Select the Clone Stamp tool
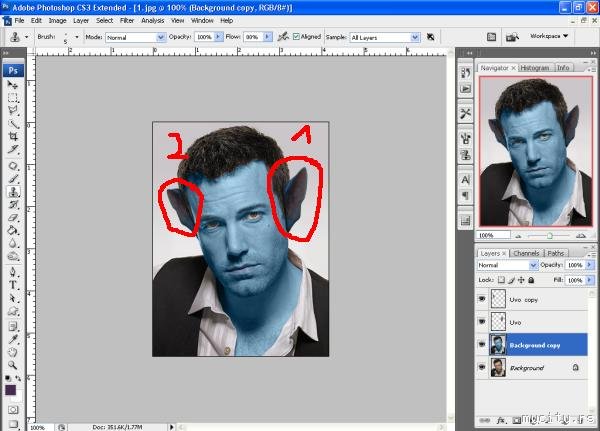 pyautogui.click(x=13, y=190)
